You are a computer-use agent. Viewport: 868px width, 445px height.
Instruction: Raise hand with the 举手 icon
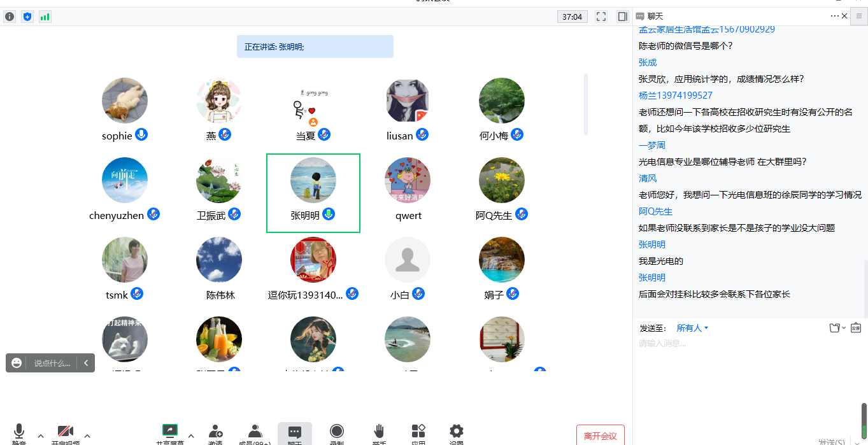[x=378, y=432]
